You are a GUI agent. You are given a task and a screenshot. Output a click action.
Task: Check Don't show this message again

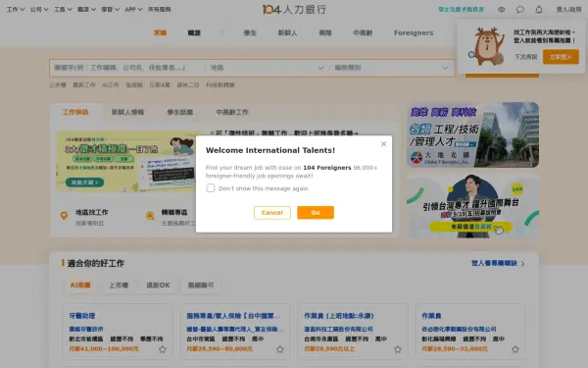211,188
